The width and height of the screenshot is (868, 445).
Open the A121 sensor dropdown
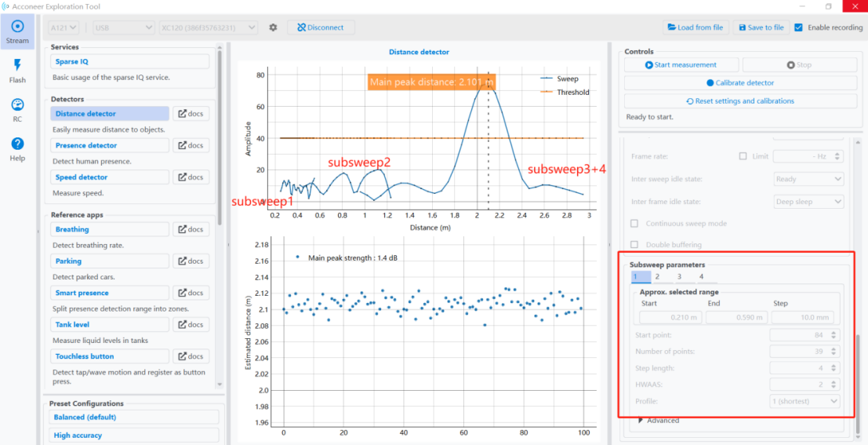click(64, 27)
